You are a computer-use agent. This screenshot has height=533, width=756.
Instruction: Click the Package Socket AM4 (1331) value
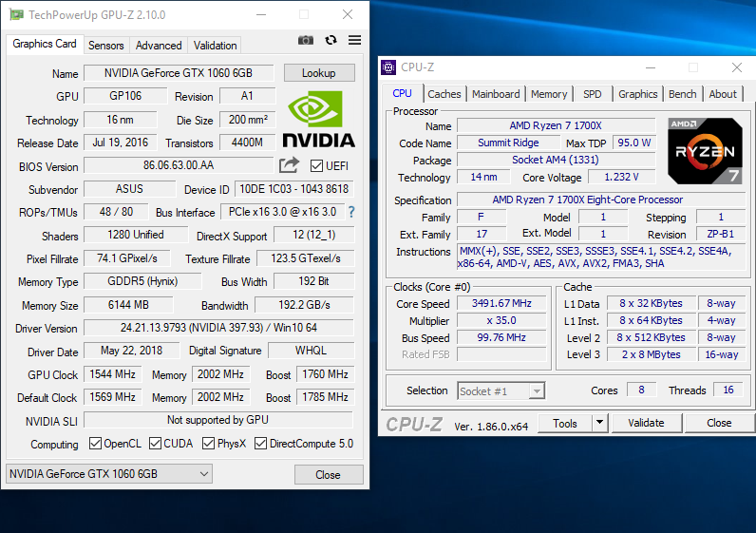[556, 160]
